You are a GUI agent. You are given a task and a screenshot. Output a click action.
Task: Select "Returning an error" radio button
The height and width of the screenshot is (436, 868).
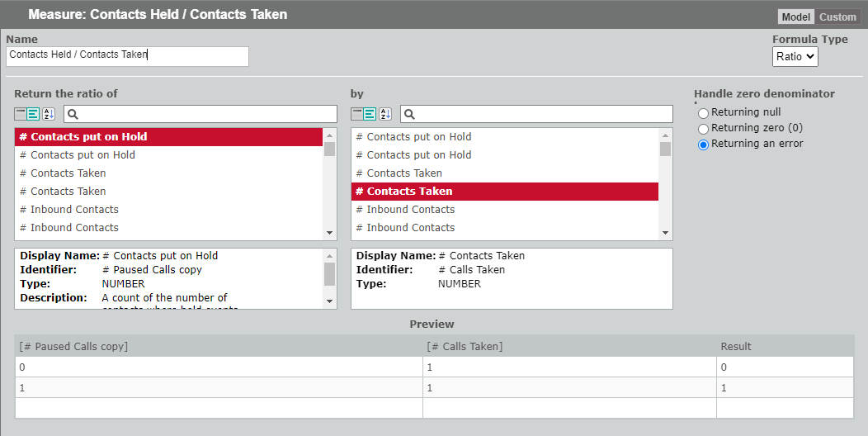click(703, 145)
